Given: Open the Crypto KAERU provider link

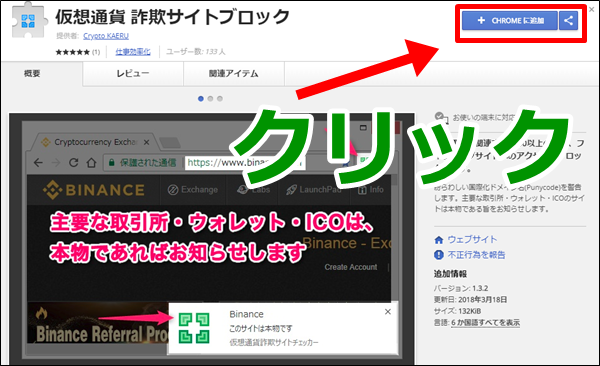Looking at the screenshot, I should coord(106,36).
